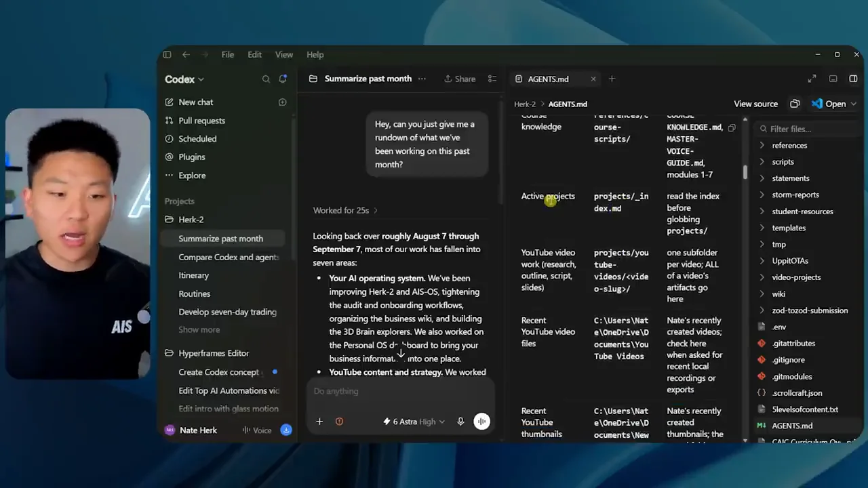
Task: Expand the Worked for 25s details
Action: click(x=345, y=210)
